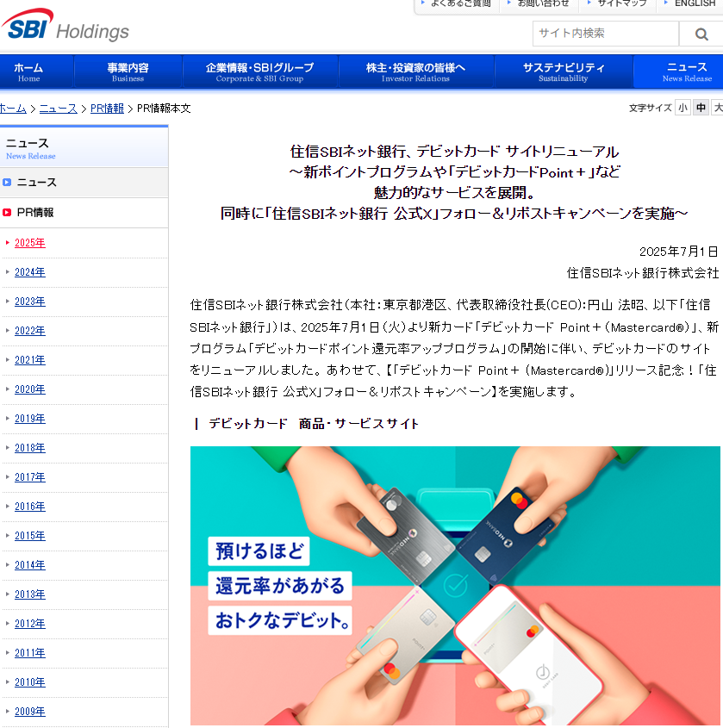Open the 2011年 archive link
Viewport: 723px width, 728px height.
[29, 652]
